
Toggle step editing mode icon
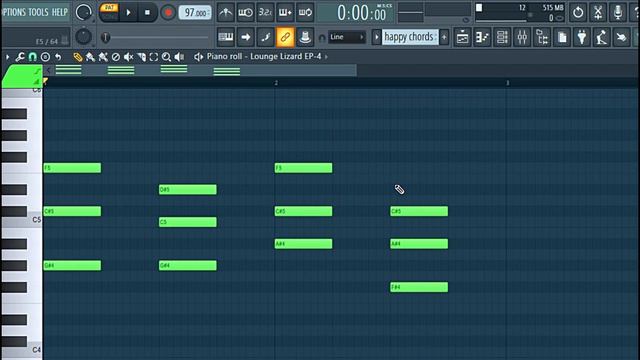pyautogui.click(x=265, y=37)
